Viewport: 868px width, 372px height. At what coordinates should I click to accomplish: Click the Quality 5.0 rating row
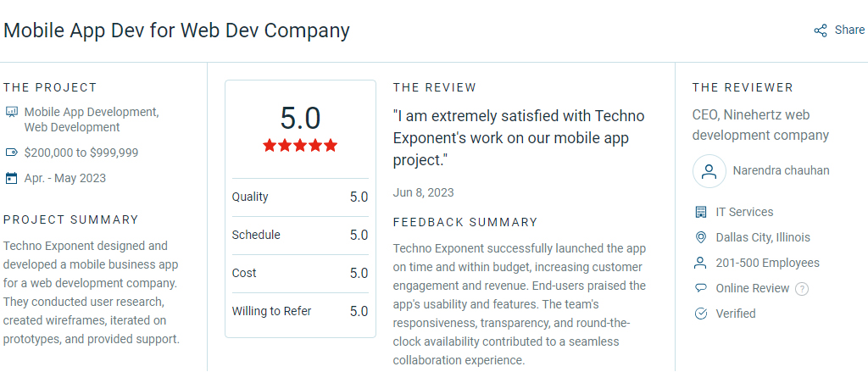[x=300, y=197]
